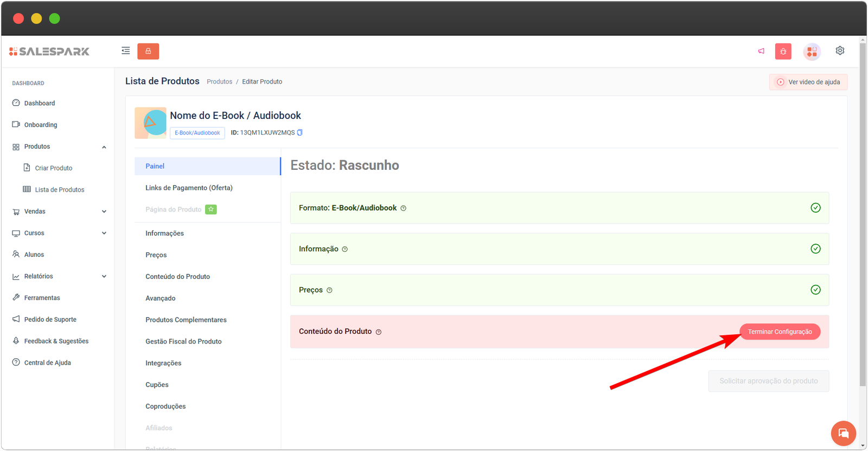
Task: Open the chat support bubble
Action: (843, 433)
